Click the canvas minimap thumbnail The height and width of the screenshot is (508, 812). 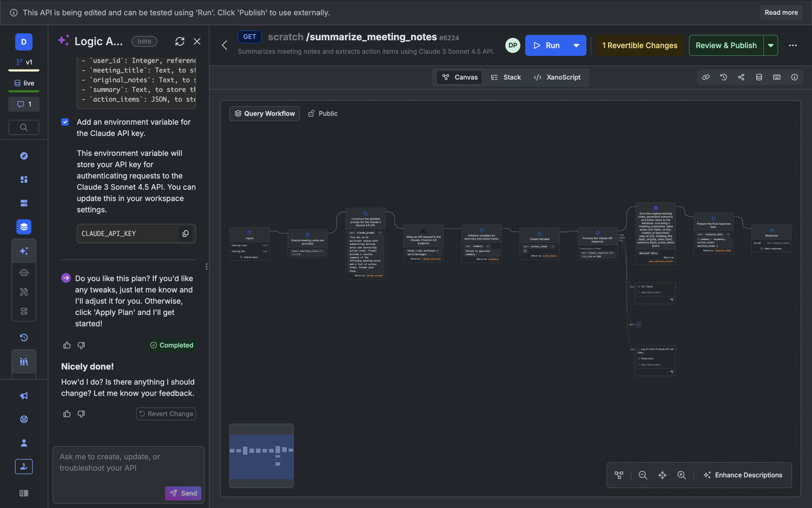pos(261,456)
